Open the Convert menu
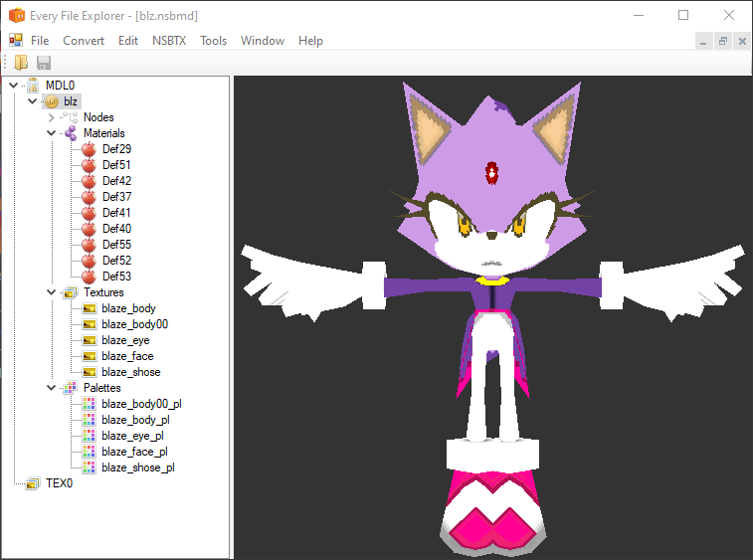 (x=84, y=41)
